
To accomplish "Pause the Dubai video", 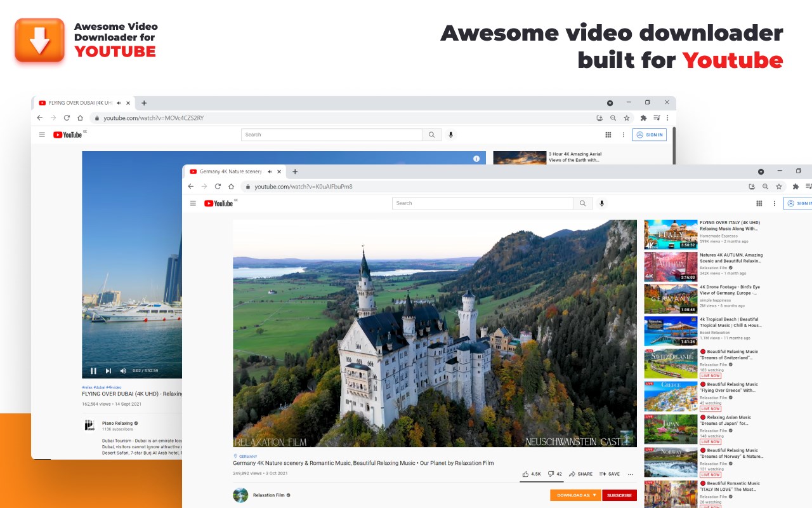I will 94,371.
